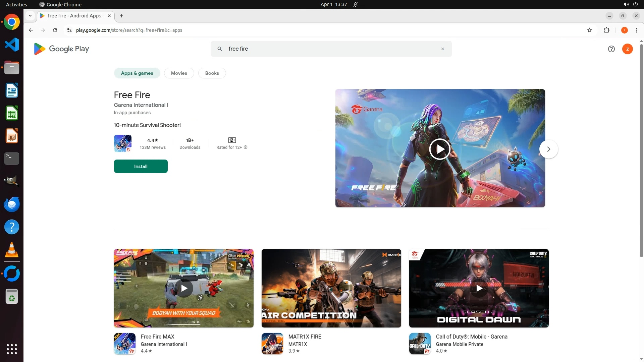Bookmark this page with the star icon
Screen dimensions: 644x362
pos(589,30)
